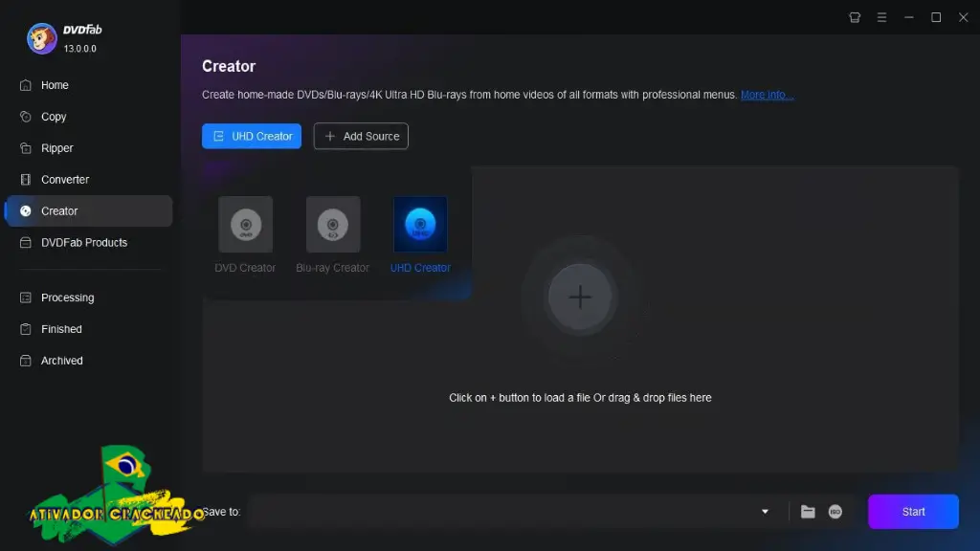
Task: Click the DVDFab monkey logo
Action: 42,38
